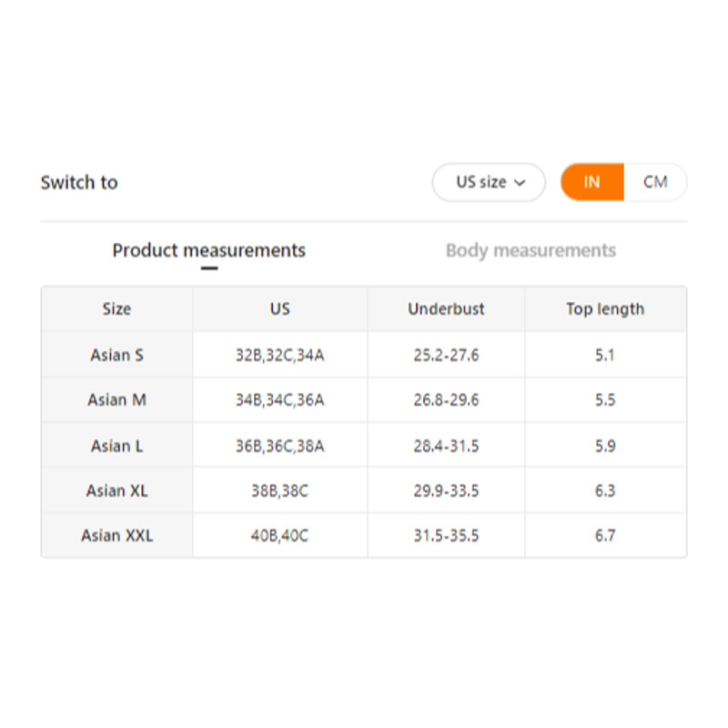This screenshot has height=728, width=728.
Task: Select the Product measurements tab
Action: point(208,250)
